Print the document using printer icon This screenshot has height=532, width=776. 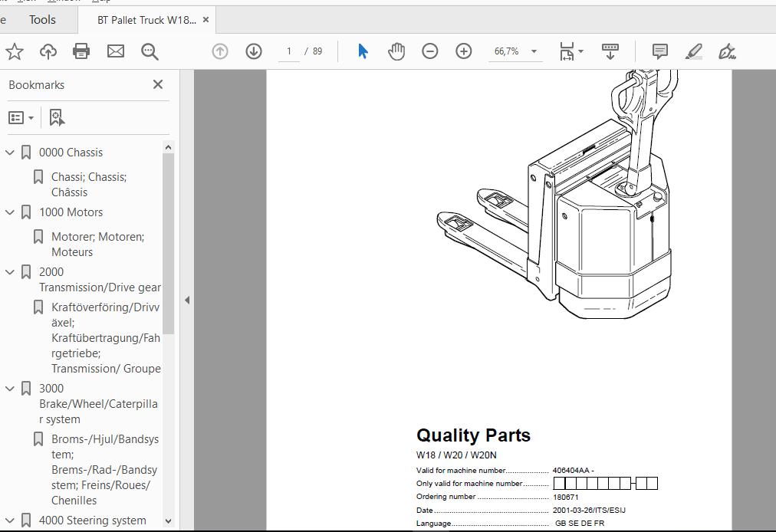click(81, 51)
